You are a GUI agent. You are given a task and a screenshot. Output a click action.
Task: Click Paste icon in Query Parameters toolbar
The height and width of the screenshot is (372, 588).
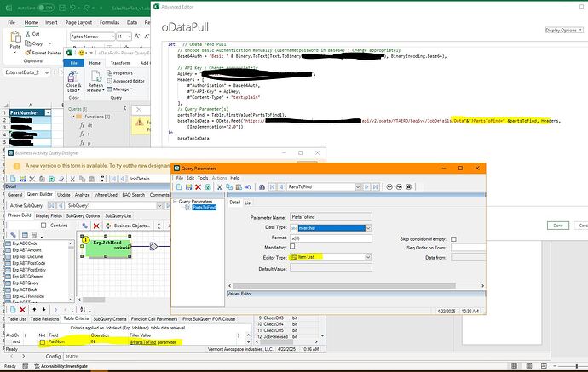point(238,187)
